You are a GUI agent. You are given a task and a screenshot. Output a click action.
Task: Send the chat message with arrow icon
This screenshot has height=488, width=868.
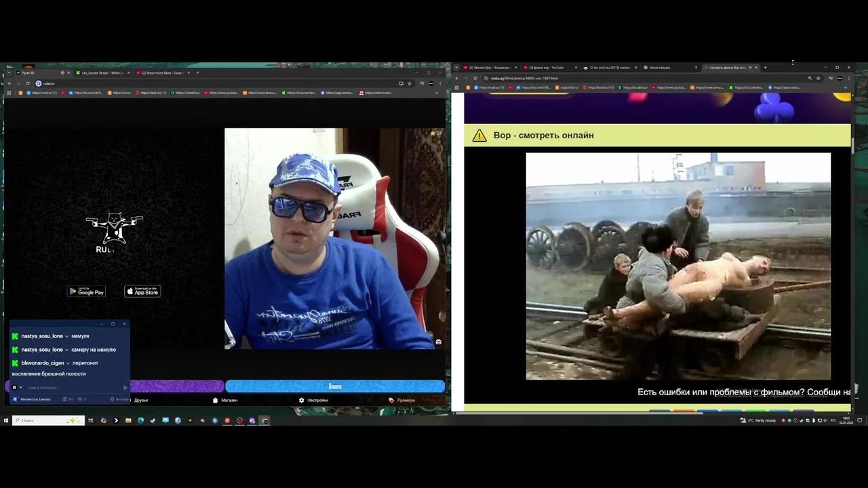pyautogui.click(x=125, y=388)
